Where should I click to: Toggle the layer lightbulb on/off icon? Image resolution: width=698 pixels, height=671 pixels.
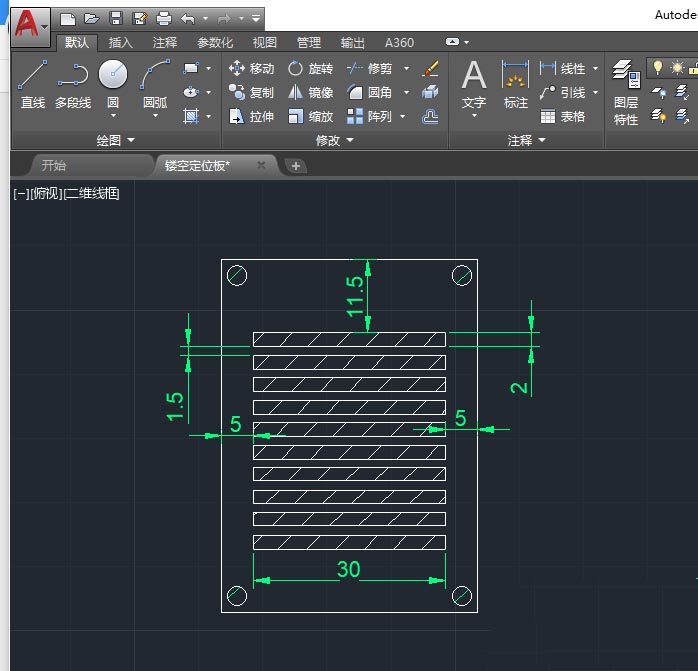658,67
